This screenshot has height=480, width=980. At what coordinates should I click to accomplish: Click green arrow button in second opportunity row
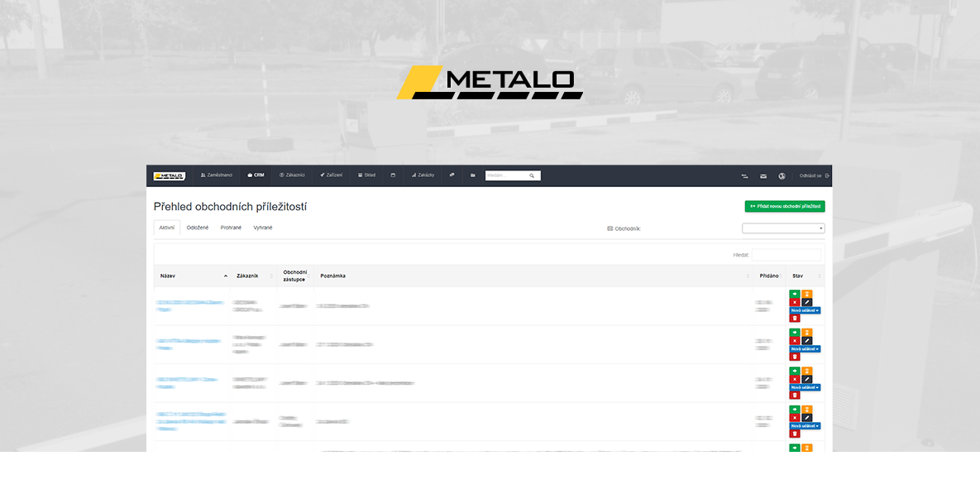coord(795,333)
